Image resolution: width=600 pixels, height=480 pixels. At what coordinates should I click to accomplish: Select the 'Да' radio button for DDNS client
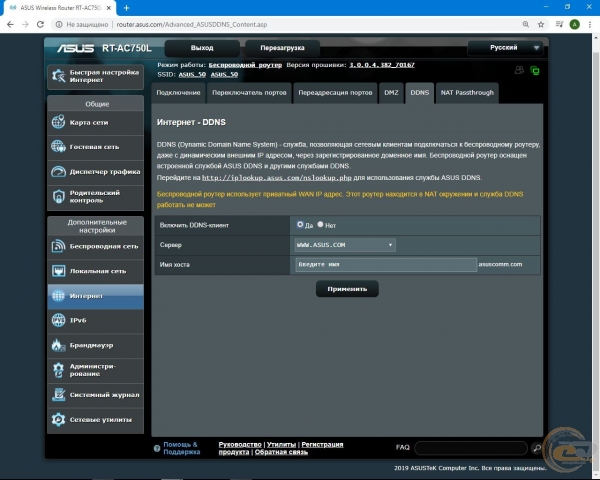pyautogui.click(x=300, y=225)
